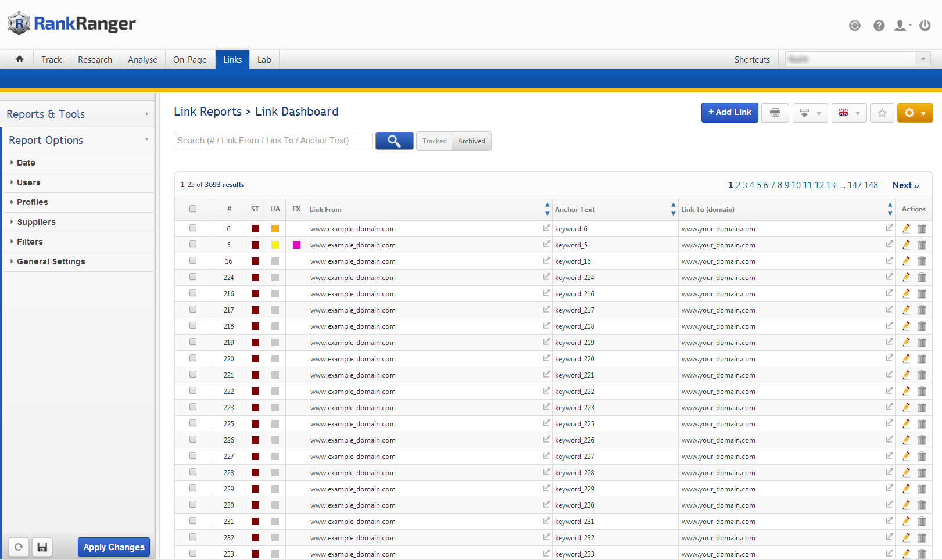
Task: Click trash delete icon for keyword_5 row
Action: tap(922, 245)
